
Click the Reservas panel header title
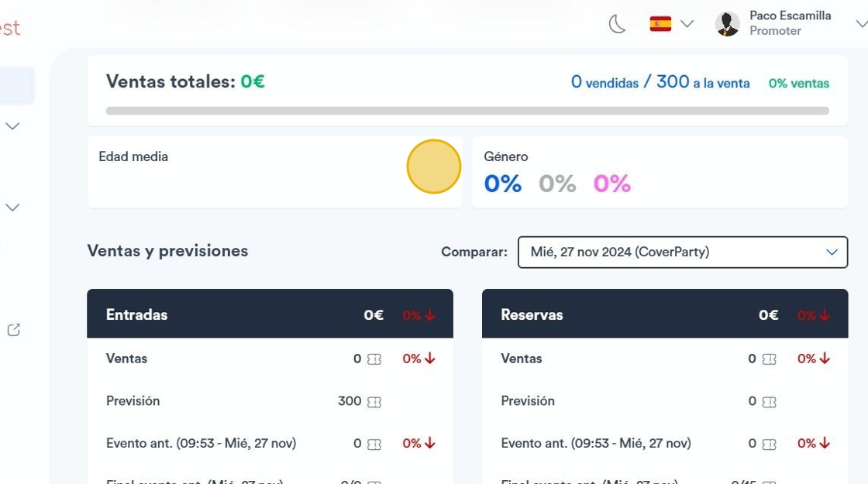[532, 314]
